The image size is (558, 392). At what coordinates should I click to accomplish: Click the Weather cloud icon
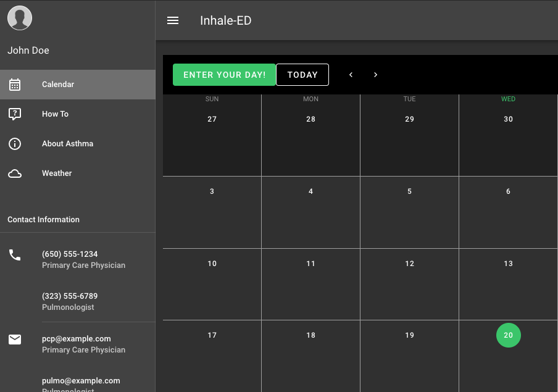15,173
